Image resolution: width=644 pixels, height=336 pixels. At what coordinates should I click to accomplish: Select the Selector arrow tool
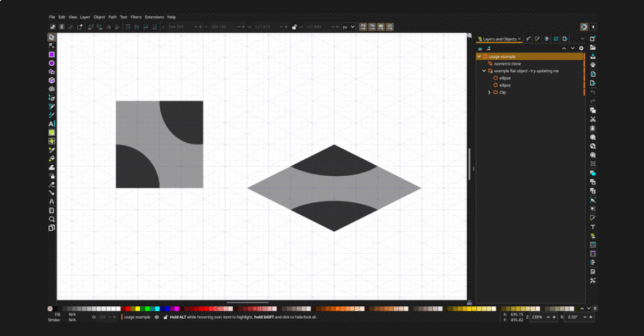52,38
